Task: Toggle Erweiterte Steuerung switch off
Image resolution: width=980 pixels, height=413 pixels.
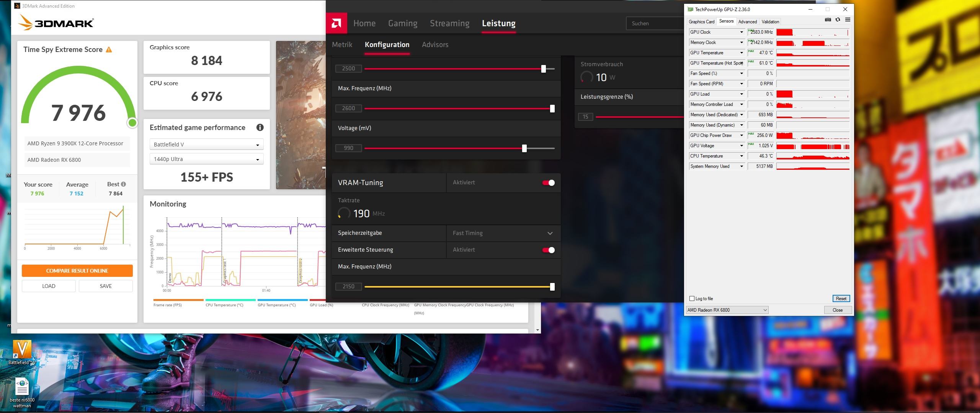Action: [x=548, y=250]
